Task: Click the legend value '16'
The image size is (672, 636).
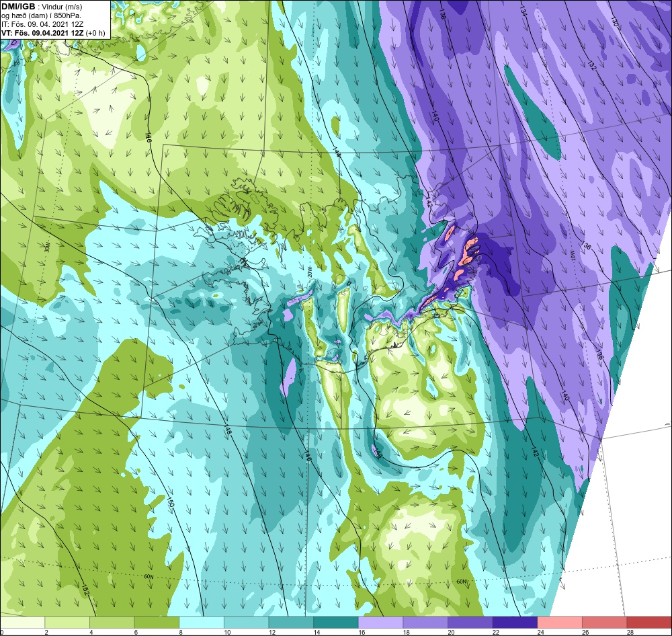Action: (362, 632)
